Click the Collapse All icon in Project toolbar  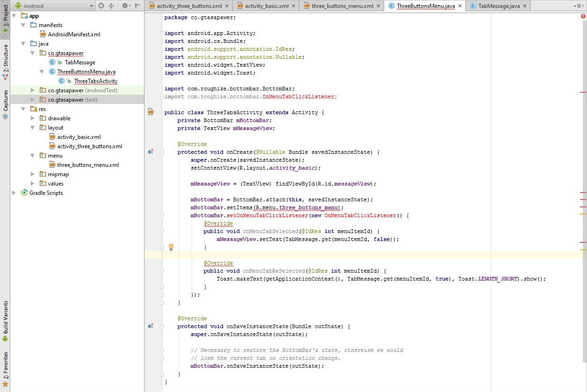(x=111, y=6)
